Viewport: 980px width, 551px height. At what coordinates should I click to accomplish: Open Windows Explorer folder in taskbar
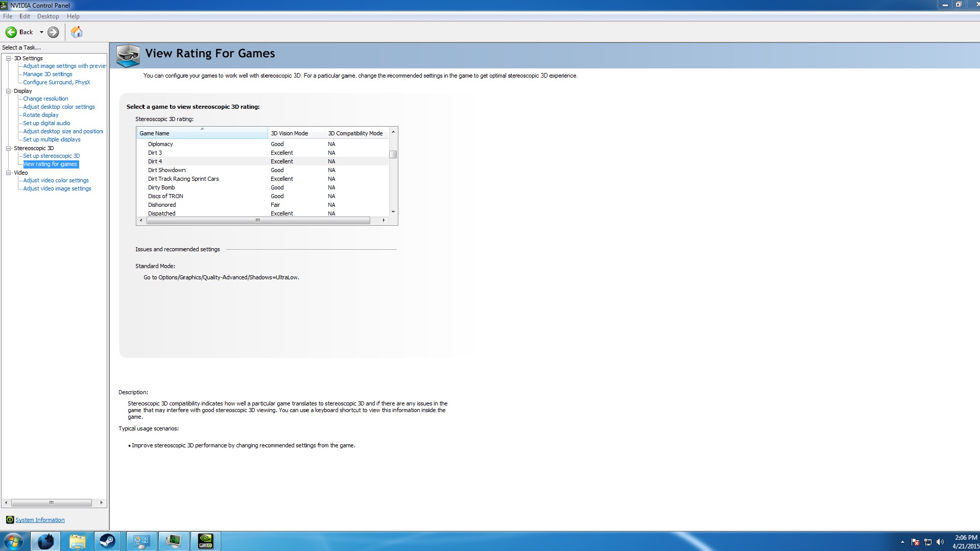(x=77, y=541)
